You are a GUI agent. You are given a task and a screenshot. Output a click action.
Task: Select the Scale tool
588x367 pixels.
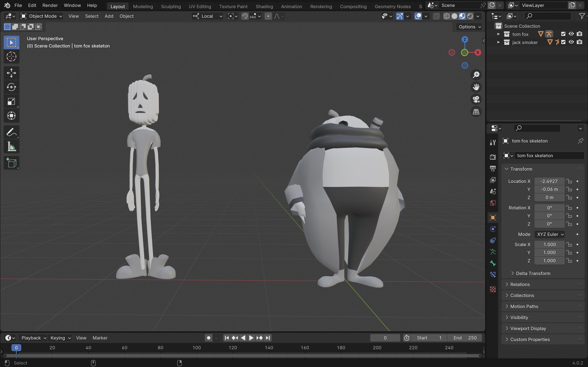coord(11,102)
